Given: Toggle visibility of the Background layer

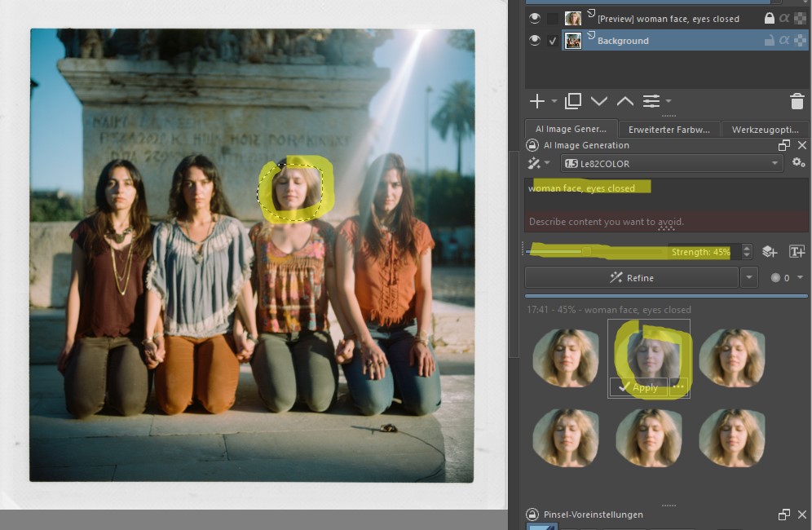Looking at the screenshot, I should (x=535, y=41).
